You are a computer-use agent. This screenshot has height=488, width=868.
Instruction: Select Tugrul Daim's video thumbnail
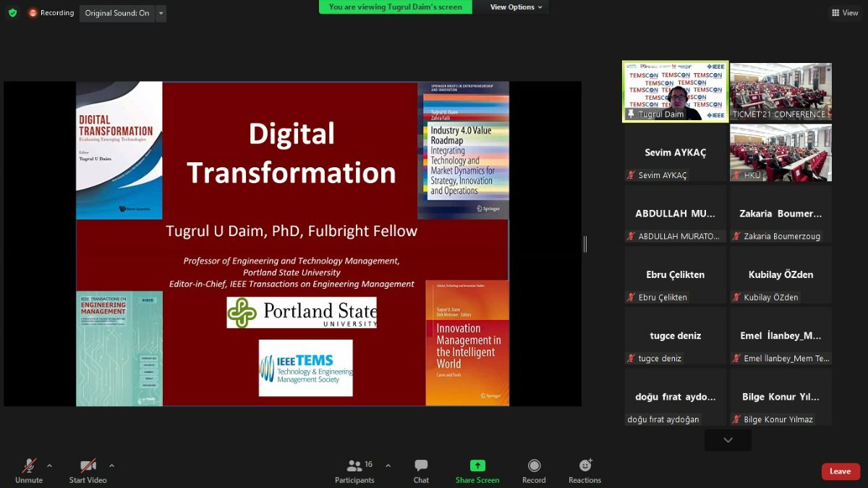tap(676, 91)
